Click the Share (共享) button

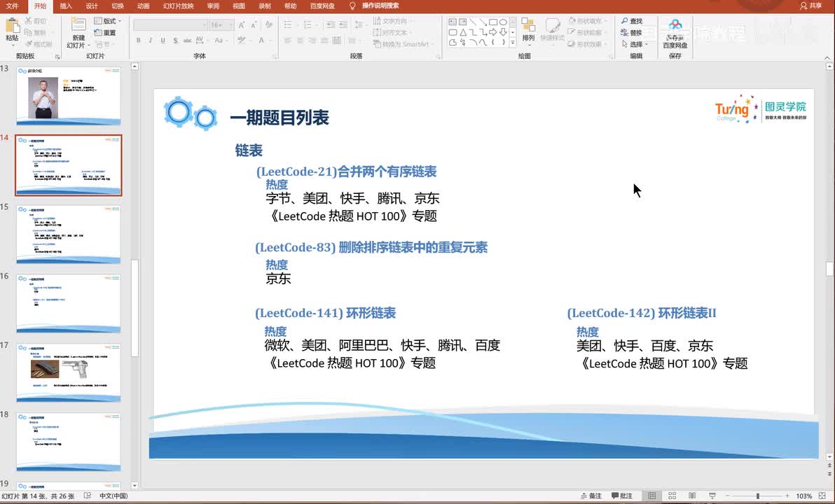click(x=810, y=6)
